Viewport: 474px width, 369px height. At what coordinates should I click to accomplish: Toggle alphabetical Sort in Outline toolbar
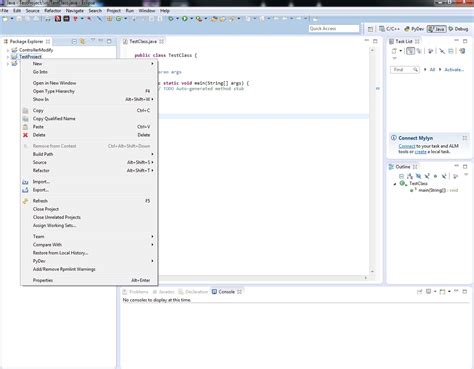[x=410, y=176]
